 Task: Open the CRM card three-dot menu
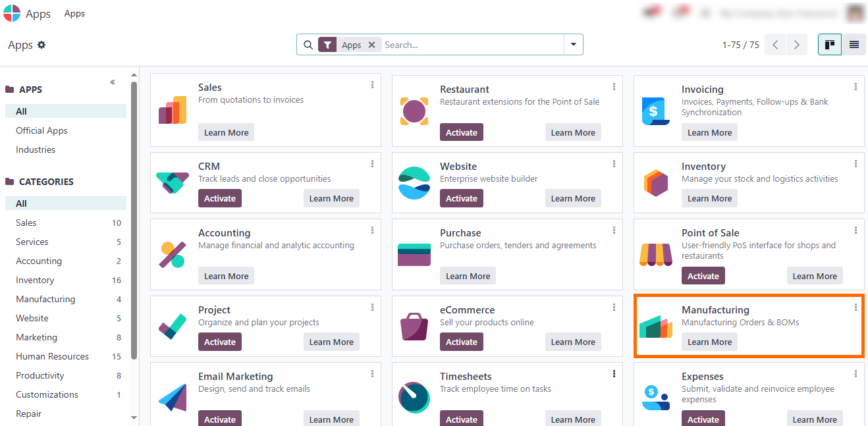[x=372, y=164]
